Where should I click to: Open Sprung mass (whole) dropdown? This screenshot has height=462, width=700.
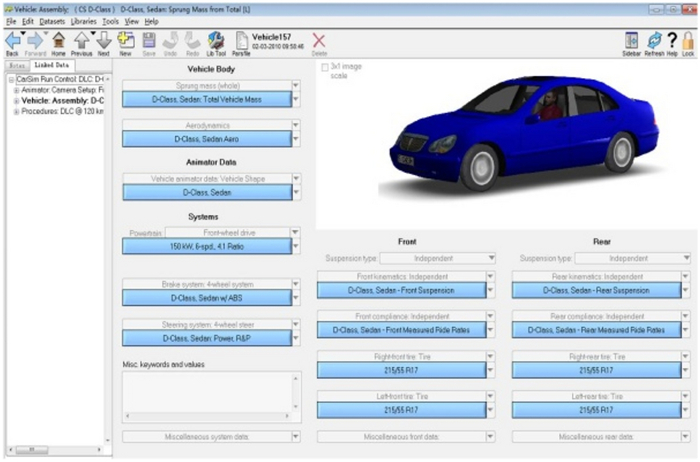[296, 85]
